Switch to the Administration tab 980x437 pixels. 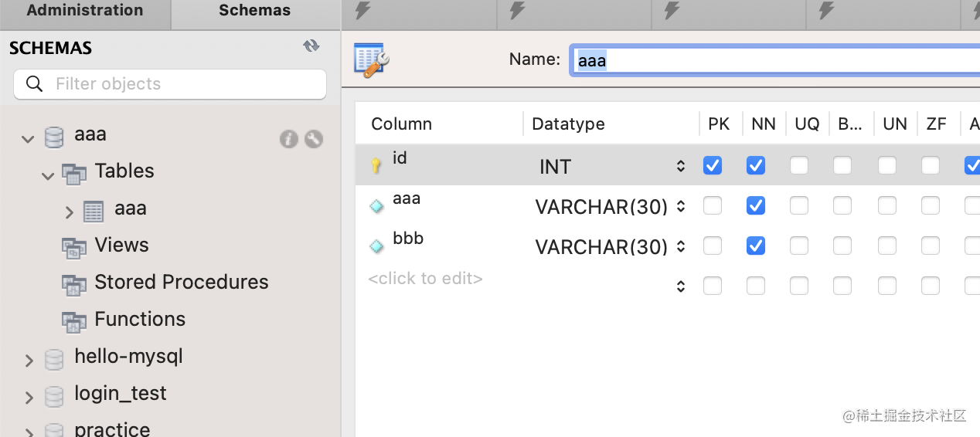tap(85, 11)
